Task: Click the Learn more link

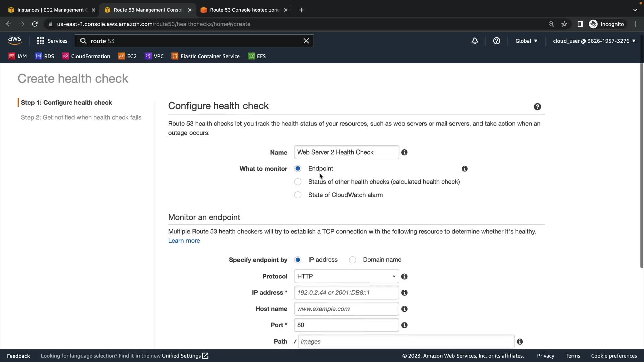Action: tap(184, 241)
